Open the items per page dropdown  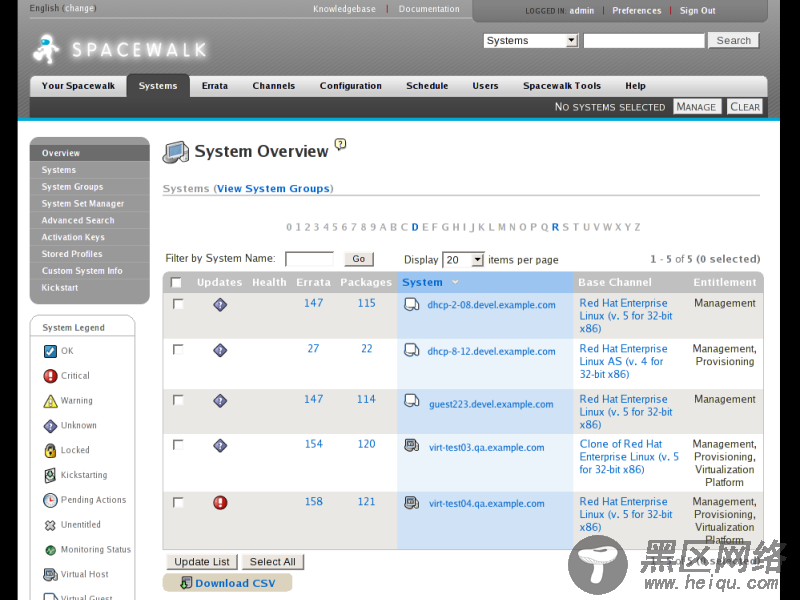click(463, 260)
